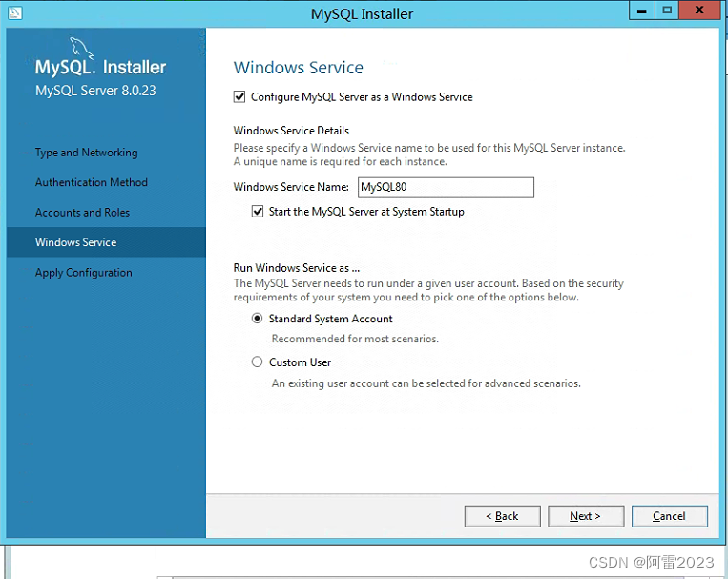The height and width of the screenshot is (579, 728).
Task: Proceed with the Next button
Action: 586,516
